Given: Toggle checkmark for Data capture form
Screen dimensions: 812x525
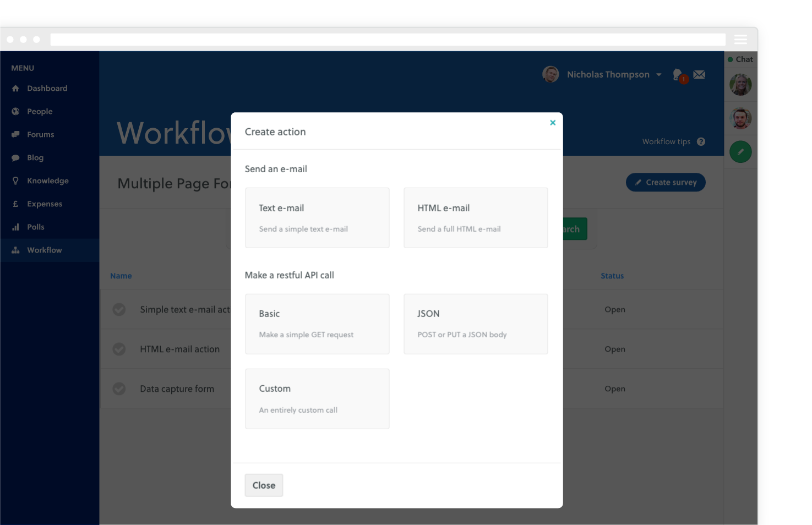Looking at the screenshot, I should [119, 389].
